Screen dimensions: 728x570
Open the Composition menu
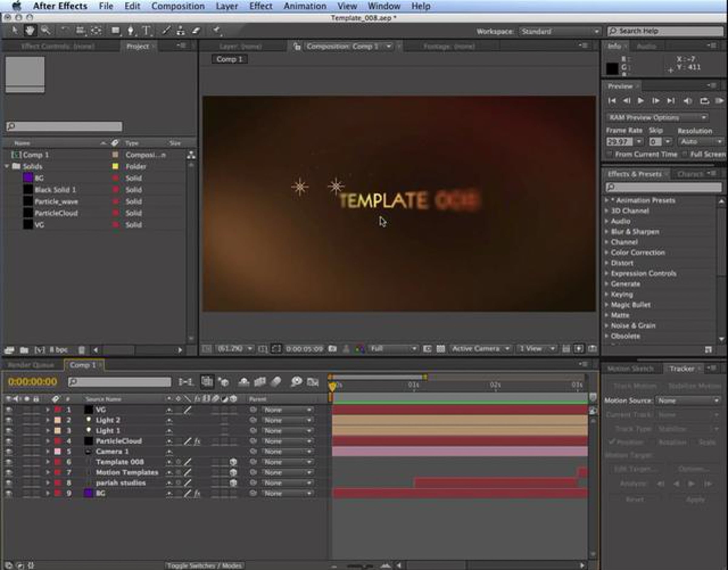(x=178, y=6)
